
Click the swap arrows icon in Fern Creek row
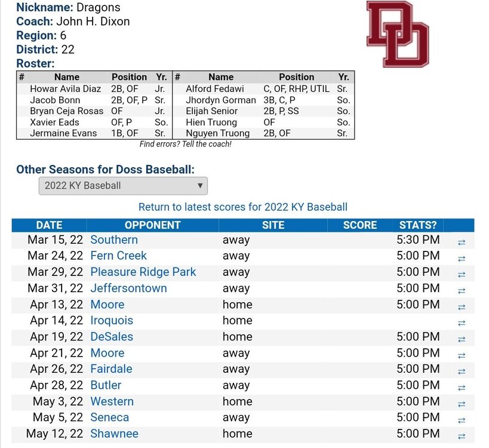462,258
